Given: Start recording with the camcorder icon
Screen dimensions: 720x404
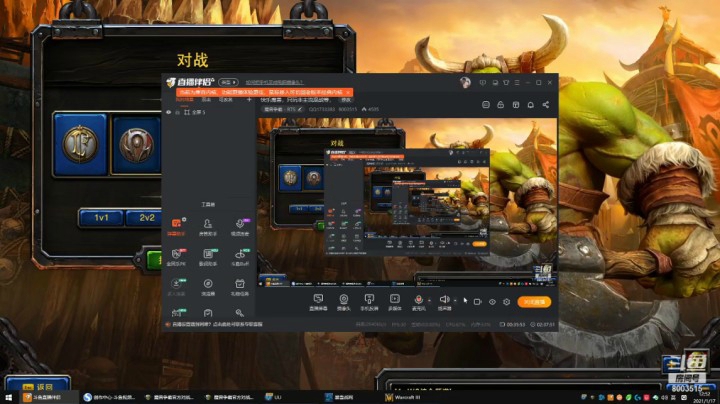Looking at the screenshot, I should click(x=478, y=302).
